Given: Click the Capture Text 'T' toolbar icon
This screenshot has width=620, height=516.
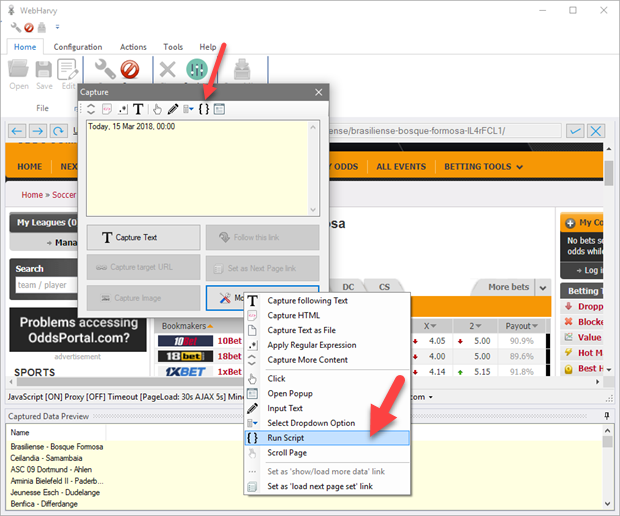Looking at the screenshot, I should pos(138,109).
